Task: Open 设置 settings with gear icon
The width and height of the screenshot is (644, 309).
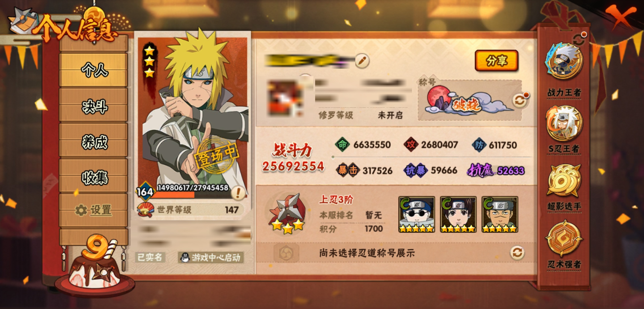Action: 94,210
